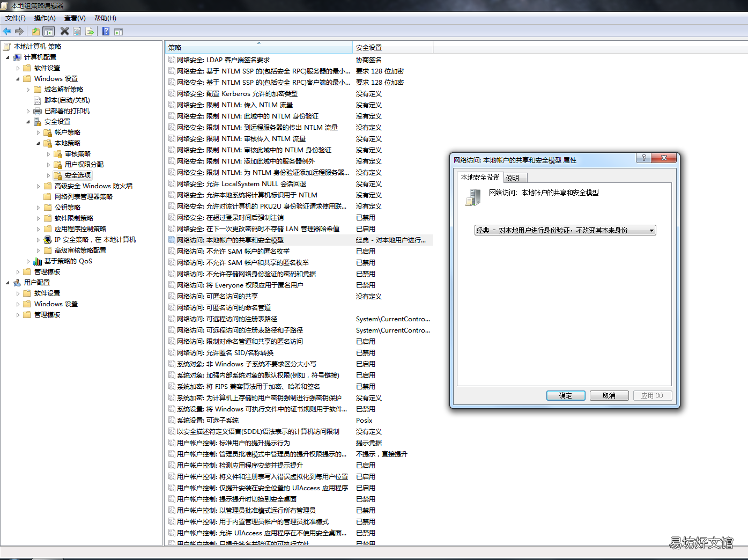Click the policy icon beside 网络安全: LDAP 客户端签名要求
Image resolution: width=748 pixels, height=560 pixels.
[x=172, y=60]
